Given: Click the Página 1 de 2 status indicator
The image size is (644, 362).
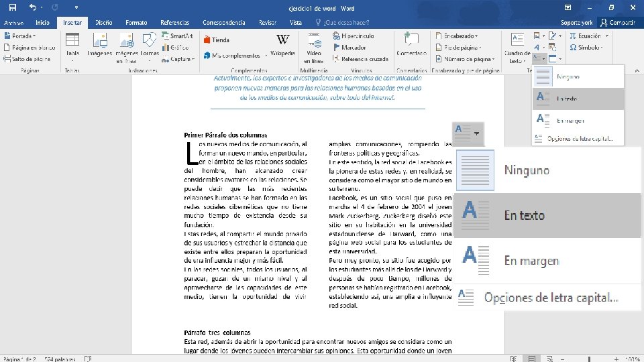Looking at the screenshot, I should (x=18, y=359).
